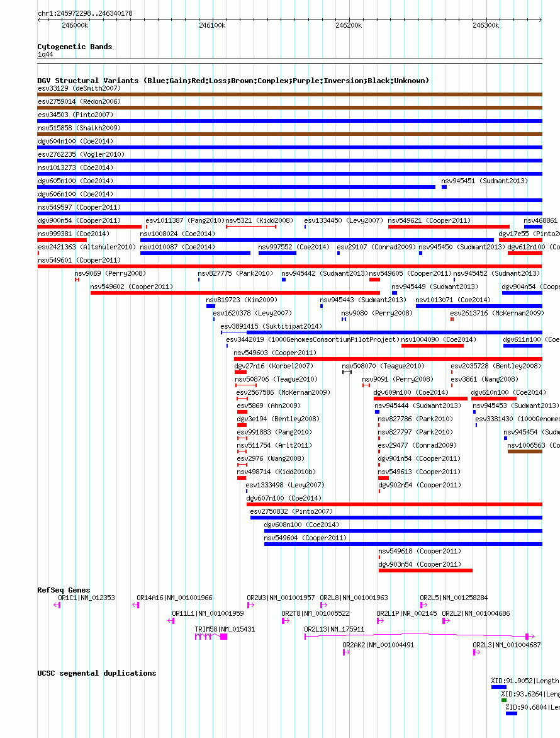Screen dimensions: 560x738
Task: Select dgv609n100 (Coe2014) variant label
Action: (411, 392)
